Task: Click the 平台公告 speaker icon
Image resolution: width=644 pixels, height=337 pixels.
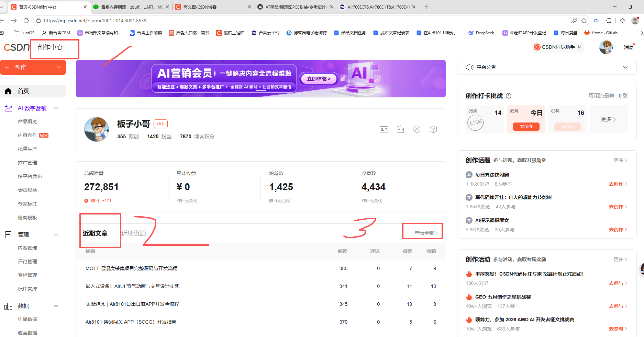Action: tap(469, 67)
